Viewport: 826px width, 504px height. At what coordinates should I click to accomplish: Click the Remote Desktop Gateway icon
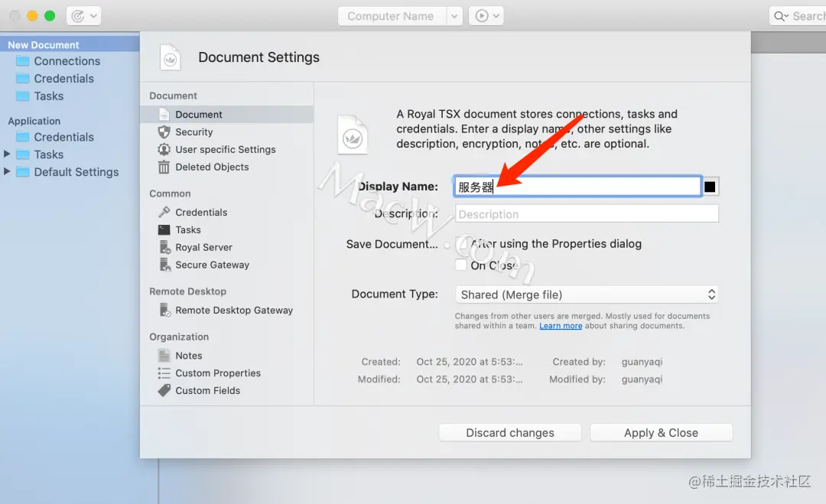point(165,311)
